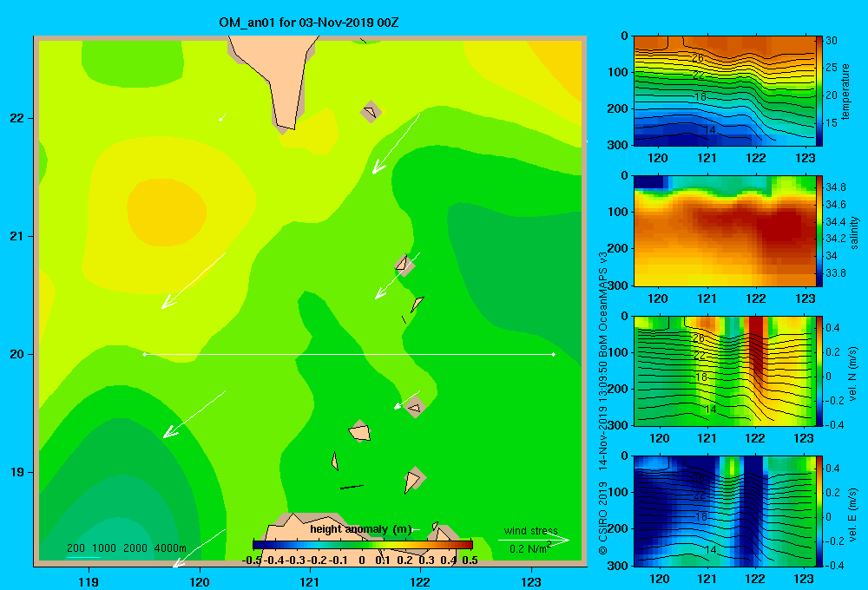Click the vel. E color bar
Viewport: 868px width, 590px height.
tap(819, 511)
